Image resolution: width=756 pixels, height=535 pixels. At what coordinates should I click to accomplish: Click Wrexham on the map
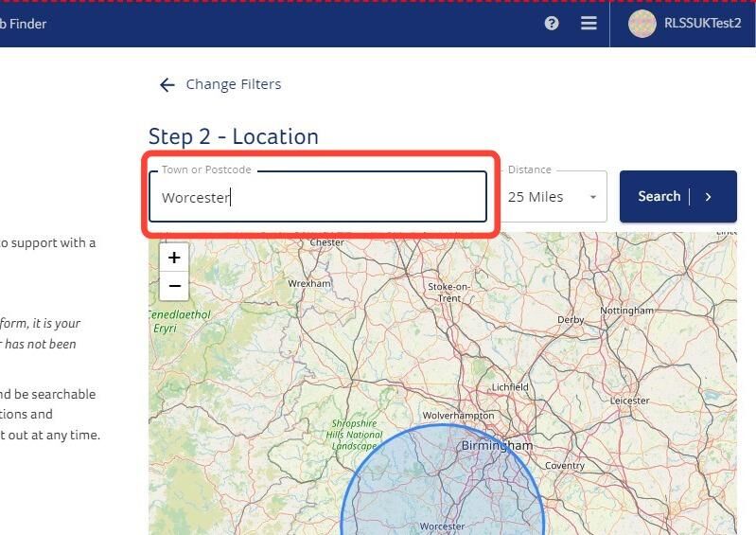tap(309, 284)
